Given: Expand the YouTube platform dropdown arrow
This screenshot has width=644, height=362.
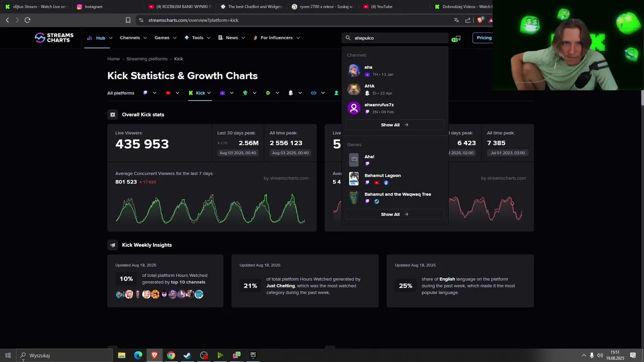Looking at the screenshot, I should (177, 93).
